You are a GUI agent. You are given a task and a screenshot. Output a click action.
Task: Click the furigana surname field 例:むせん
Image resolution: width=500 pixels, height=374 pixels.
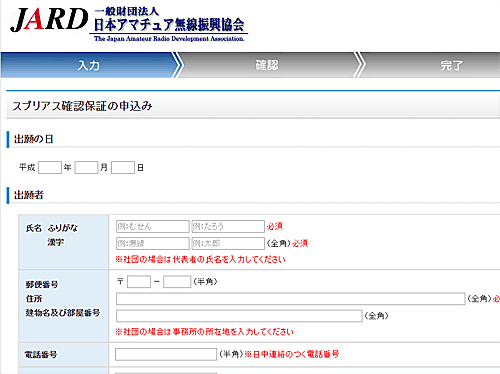pyautogui.click(x=153, y=226)
